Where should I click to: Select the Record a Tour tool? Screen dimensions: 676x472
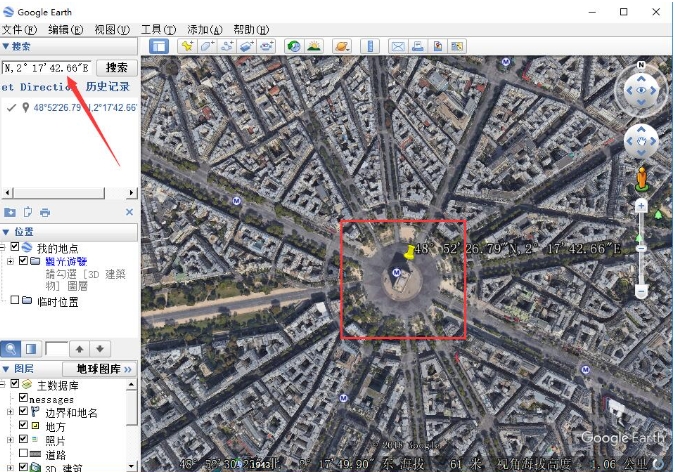click(x=266, y=46)
